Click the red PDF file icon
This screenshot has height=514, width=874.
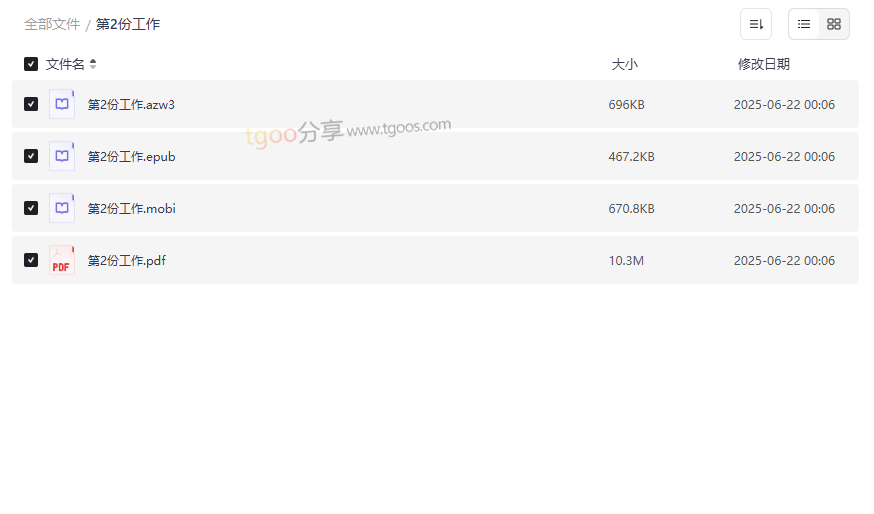62,260
